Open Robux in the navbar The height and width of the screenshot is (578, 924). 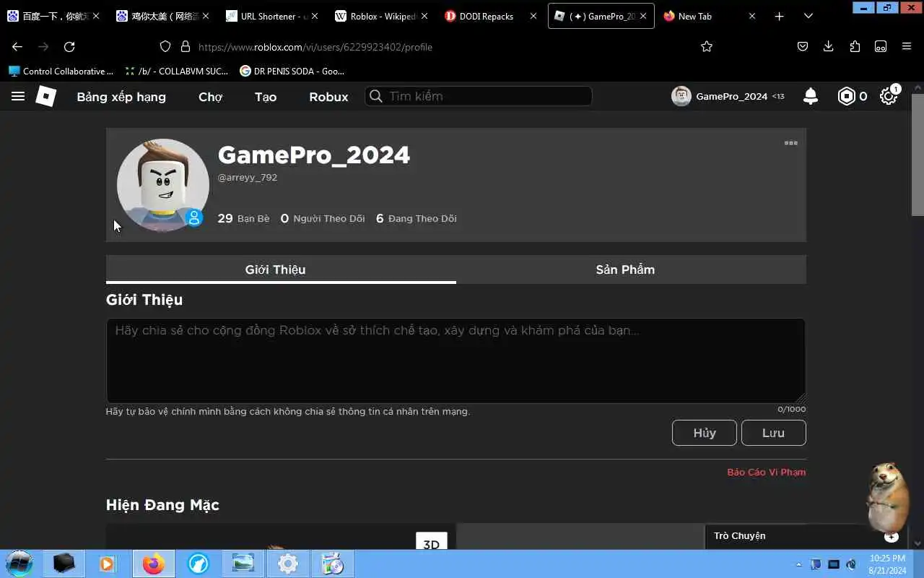coord(328,97)
